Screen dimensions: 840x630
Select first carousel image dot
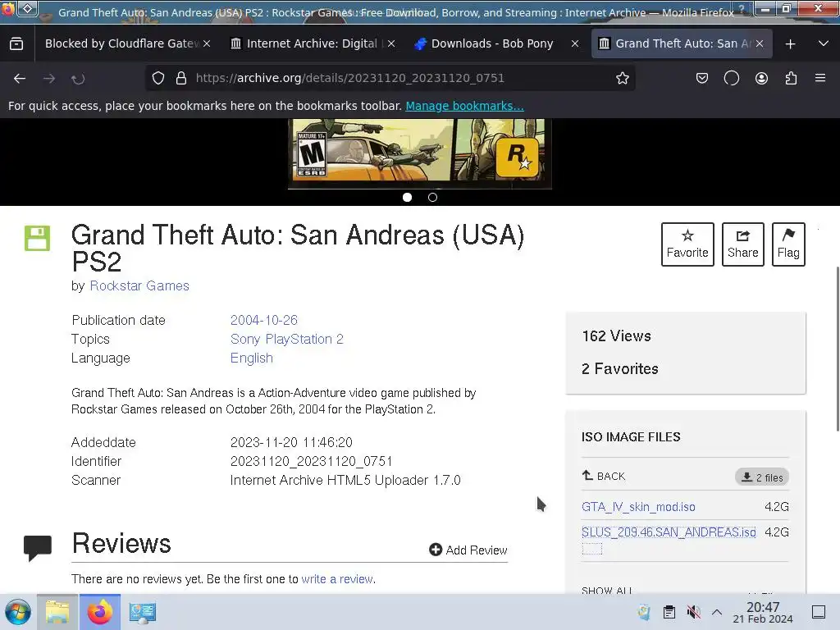pyautogui.click(x=407, y=197)
